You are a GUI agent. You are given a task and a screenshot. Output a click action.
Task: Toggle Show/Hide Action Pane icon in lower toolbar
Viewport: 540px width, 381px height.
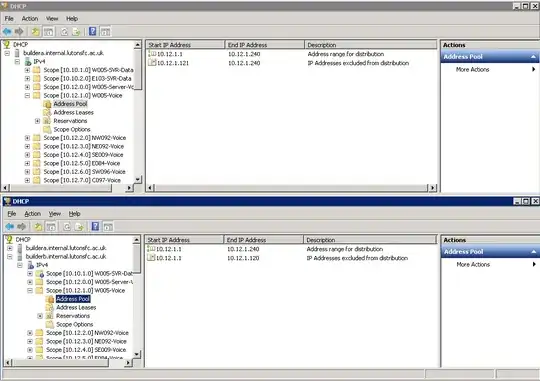click(108, 227)
